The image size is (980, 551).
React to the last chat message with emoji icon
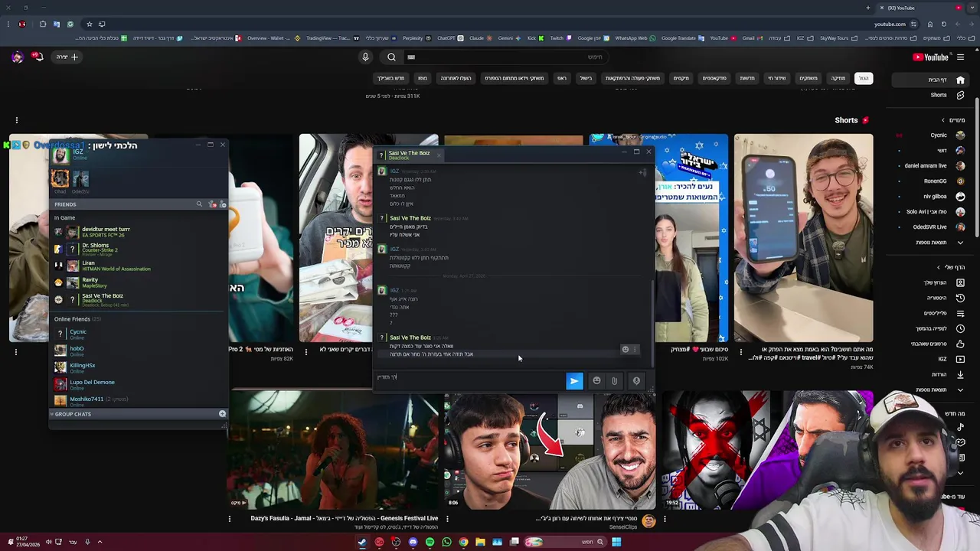(625, 350)
